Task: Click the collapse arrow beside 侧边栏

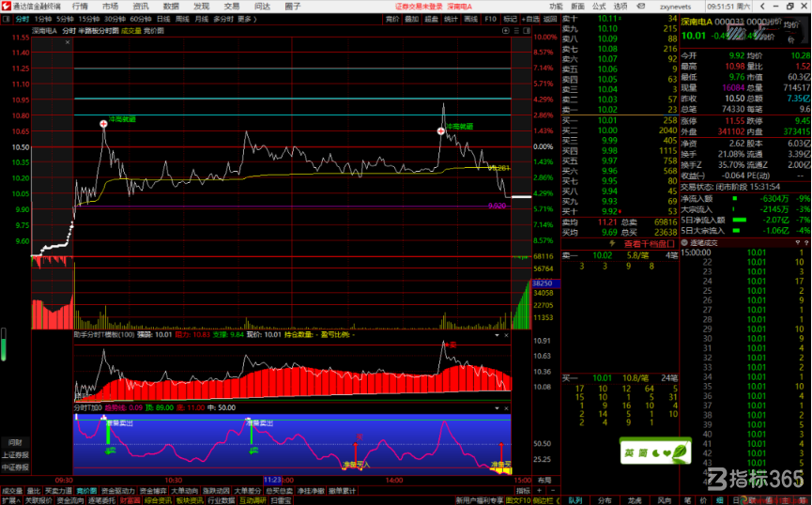Action: 558,500
